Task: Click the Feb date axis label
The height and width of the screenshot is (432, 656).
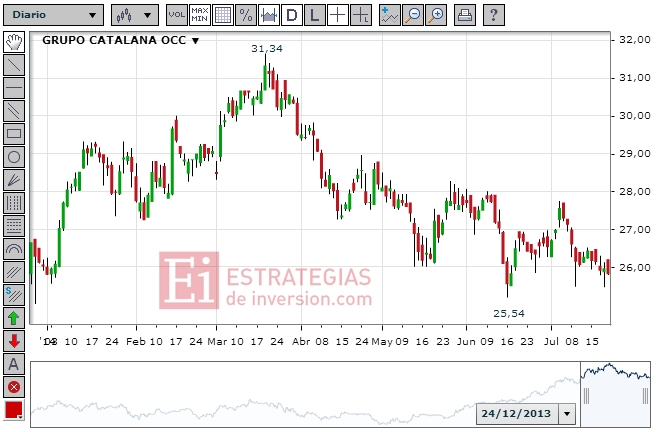Action: tap(136, 342)
